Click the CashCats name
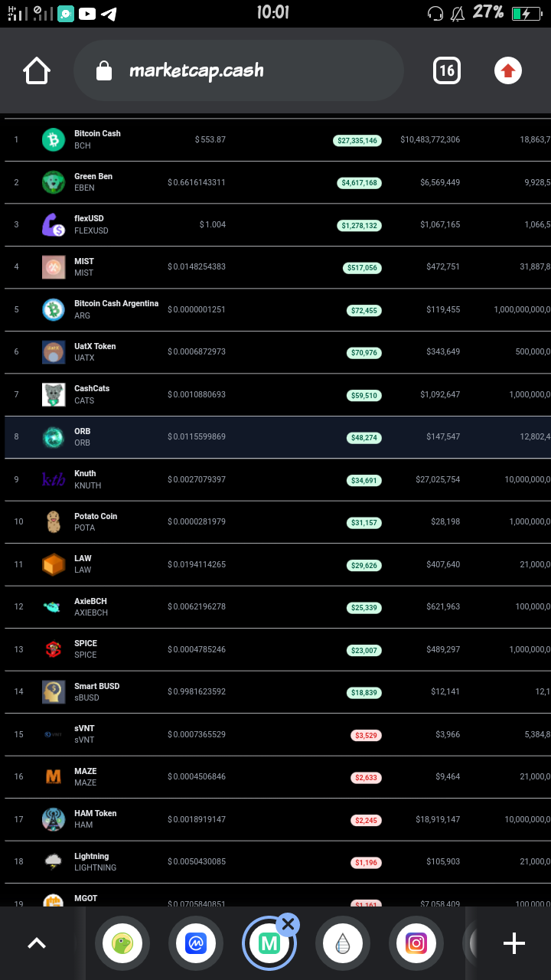The height and width of the screenshot is (980, 551). 92,388
